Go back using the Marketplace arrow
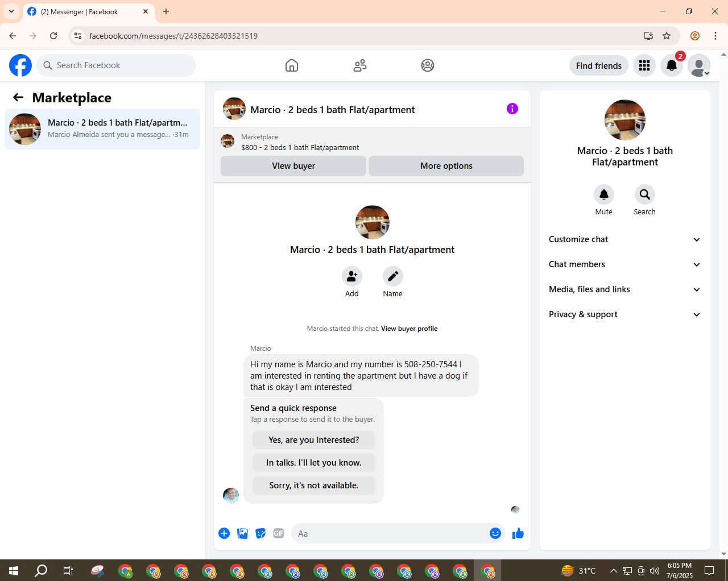This screenshot has height=581, width=728. (18, 97)
